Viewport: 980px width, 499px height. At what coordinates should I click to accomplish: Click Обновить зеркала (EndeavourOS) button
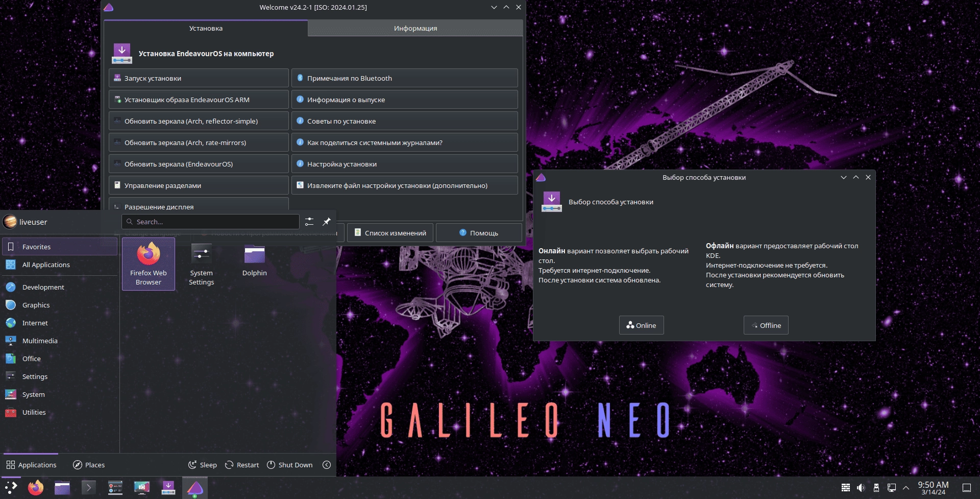pyautogui.click(x=199, y=164)
